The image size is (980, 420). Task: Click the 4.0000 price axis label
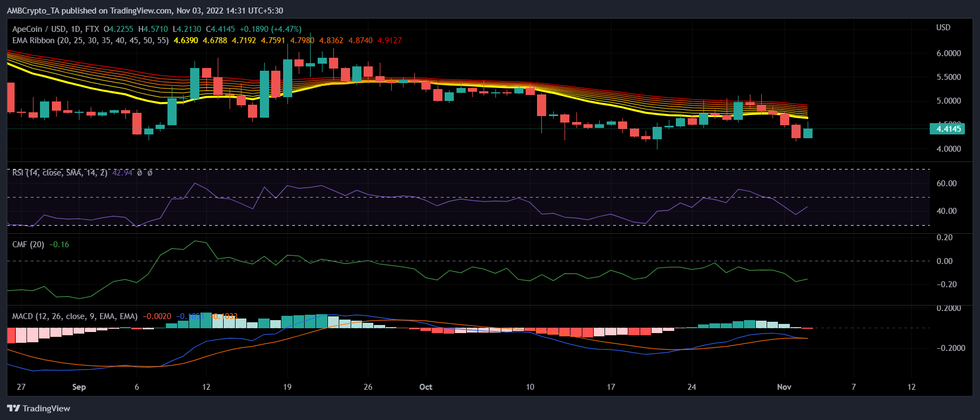pos(949,149)
